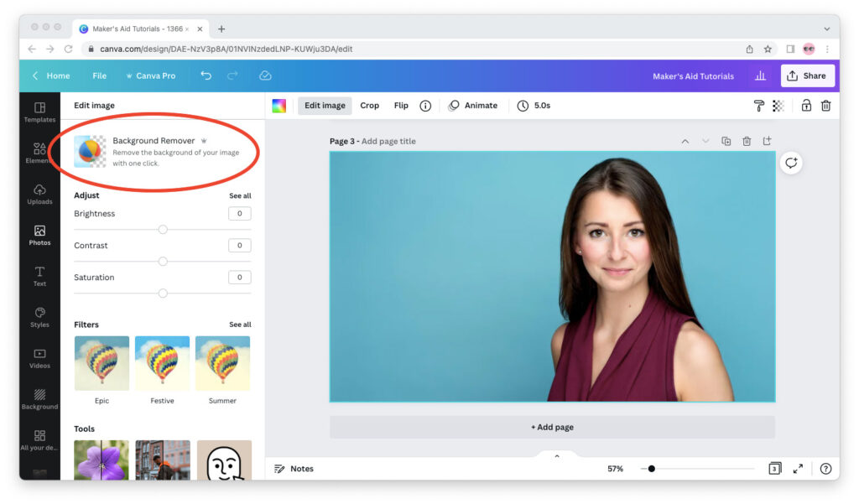
Task: Open the Templates sidebar panel
Action: (x=39, y=112)
